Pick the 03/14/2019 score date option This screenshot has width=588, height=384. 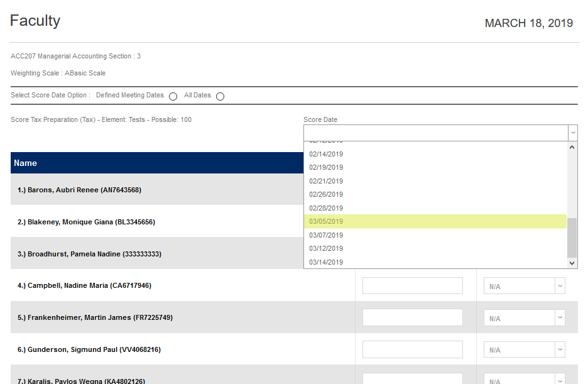[x=435, y=262]
